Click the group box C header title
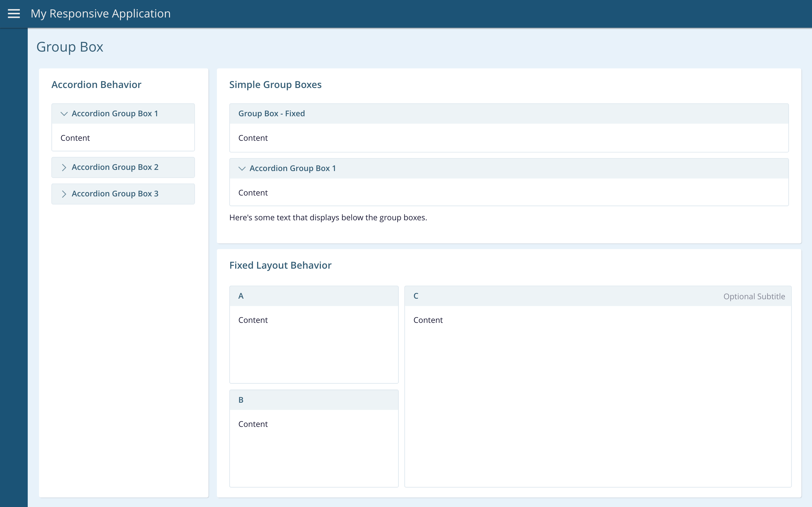 [416, 296]
